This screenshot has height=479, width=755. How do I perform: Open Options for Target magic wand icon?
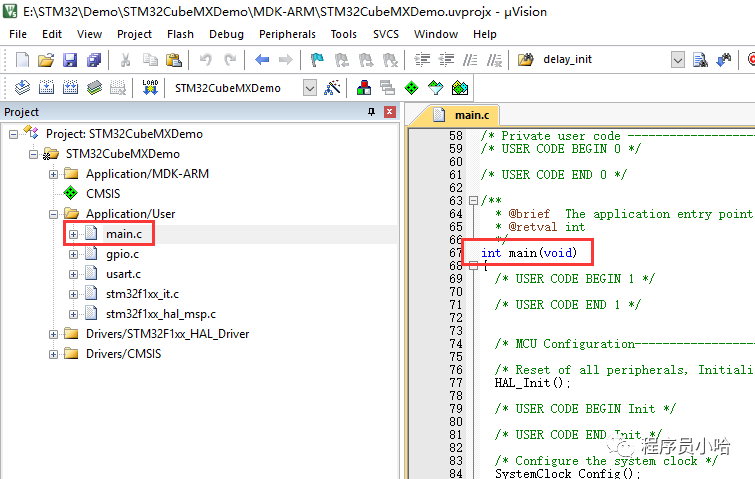point(333,88)
